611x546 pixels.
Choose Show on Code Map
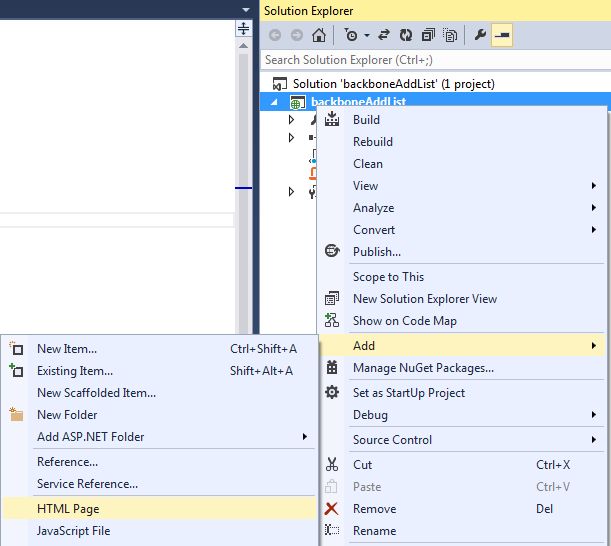pos(461,321)
